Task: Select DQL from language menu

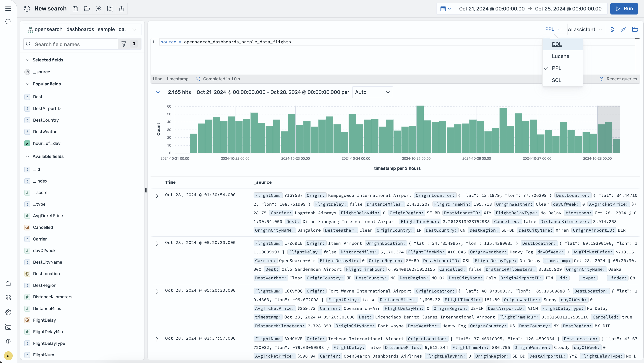Action: [x=556, y=44]
